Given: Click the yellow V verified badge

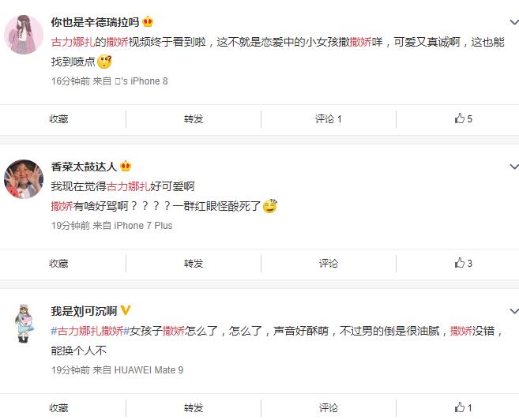Looking at the screenshot, I should [126, 310].
